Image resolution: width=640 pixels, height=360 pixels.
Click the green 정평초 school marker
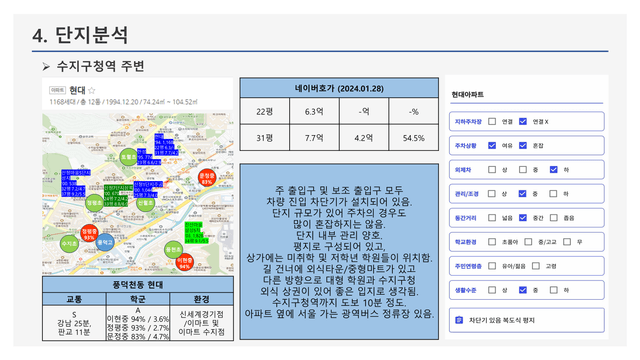[95, 203]
